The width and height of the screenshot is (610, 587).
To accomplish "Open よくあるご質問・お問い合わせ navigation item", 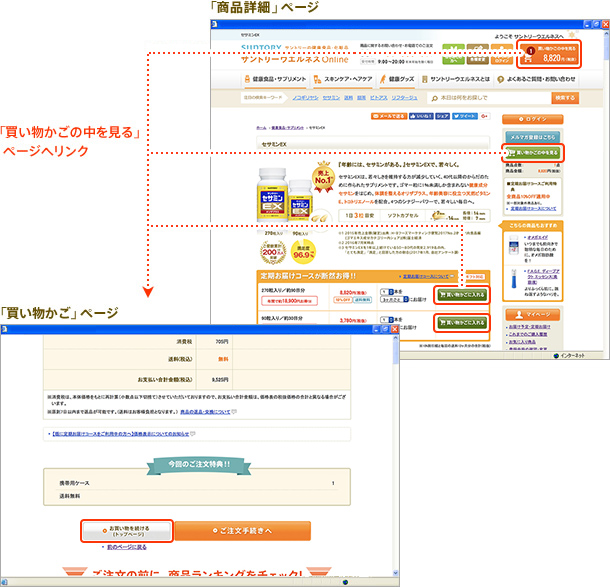I will [x=536, y=79].
